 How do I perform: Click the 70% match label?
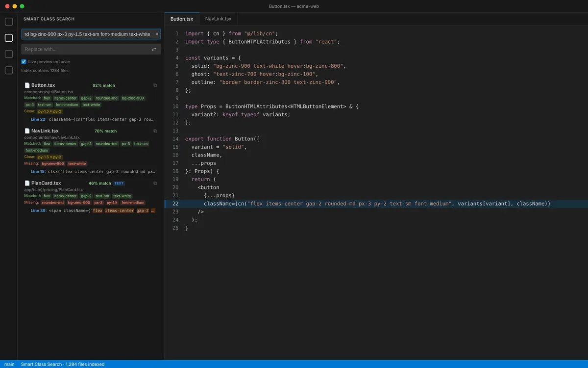coord(105,131)
